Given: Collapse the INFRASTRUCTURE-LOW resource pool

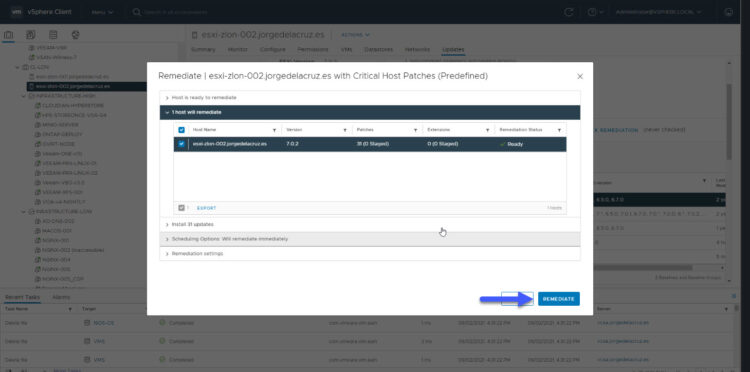Looking at the screenshot, I should [24, 211].
